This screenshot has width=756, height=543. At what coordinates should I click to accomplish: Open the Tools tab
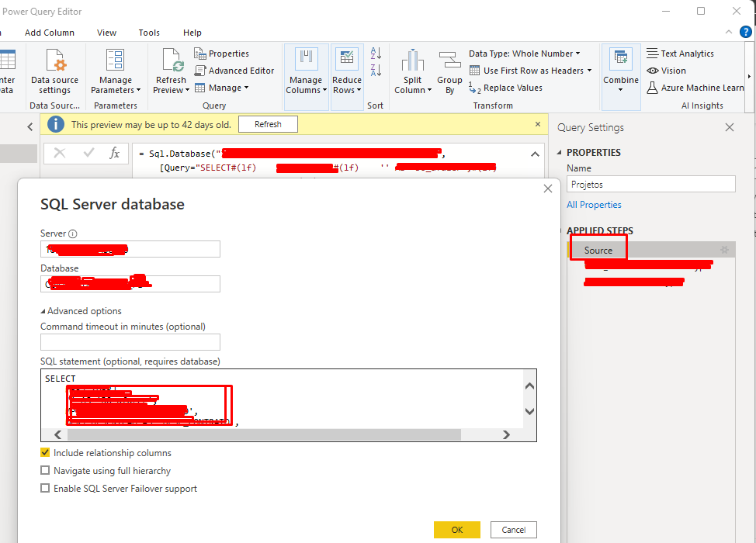149,33
